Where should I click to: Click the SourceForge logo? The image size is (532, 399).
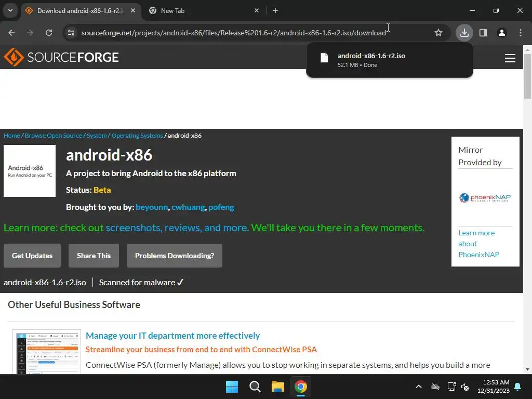61,57
